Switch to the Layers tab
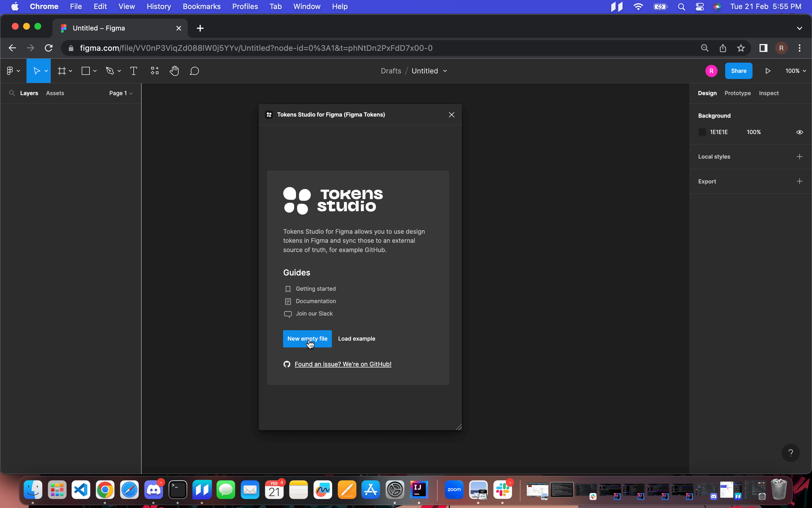The image size is (812, 508). tap(29, 93)
